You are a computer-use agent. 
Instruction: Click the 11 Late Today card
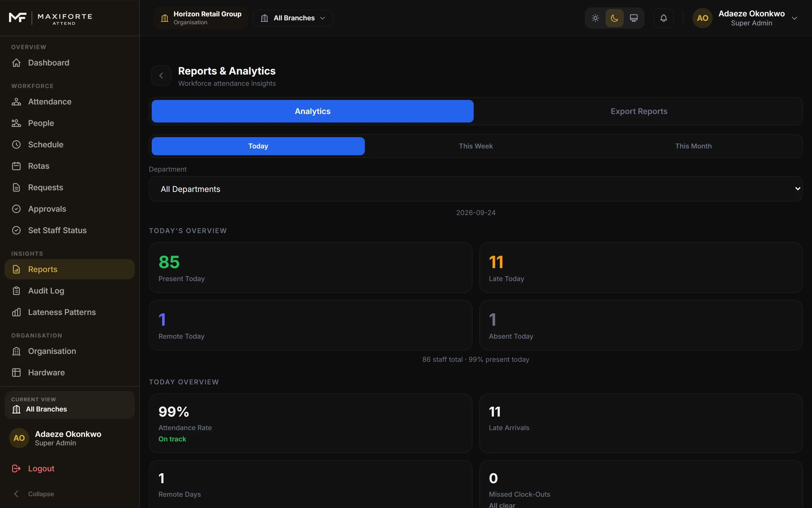click(641, 268)
